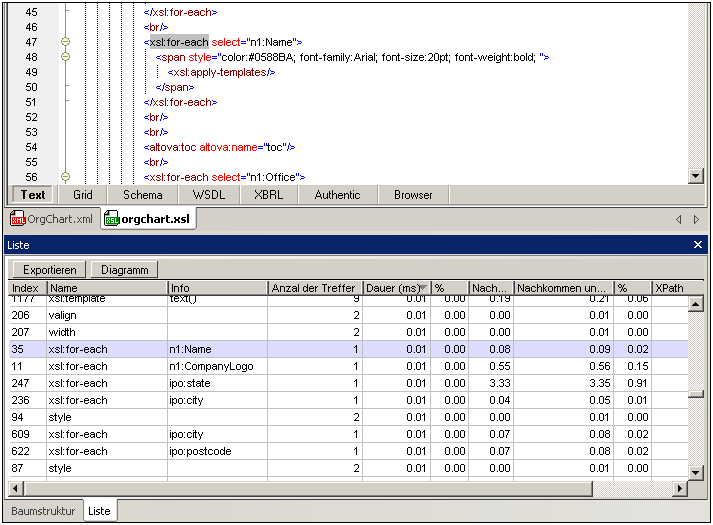Screen dimensions: 713x525
Task: Select the row with index 207 width
Action: tap(348, 332)
